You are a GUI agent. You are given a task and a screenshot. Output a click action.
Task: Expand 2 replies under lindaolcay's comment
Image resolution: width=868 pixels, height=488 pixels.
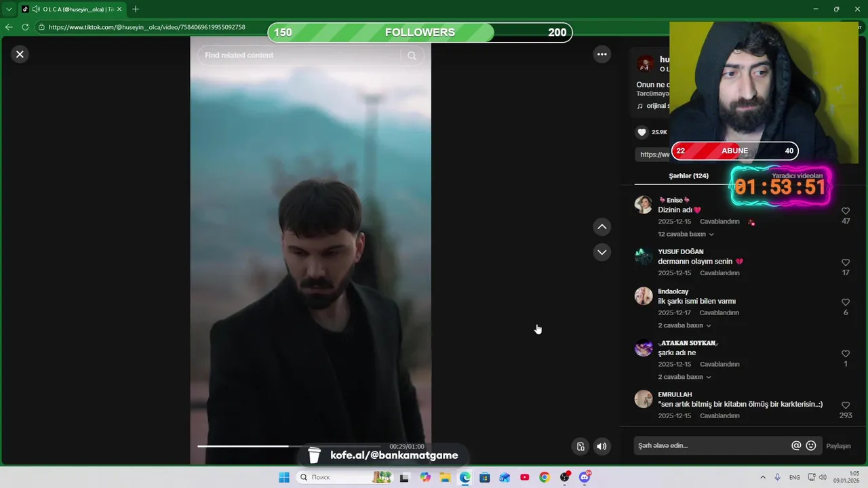[x=684, y=325]
